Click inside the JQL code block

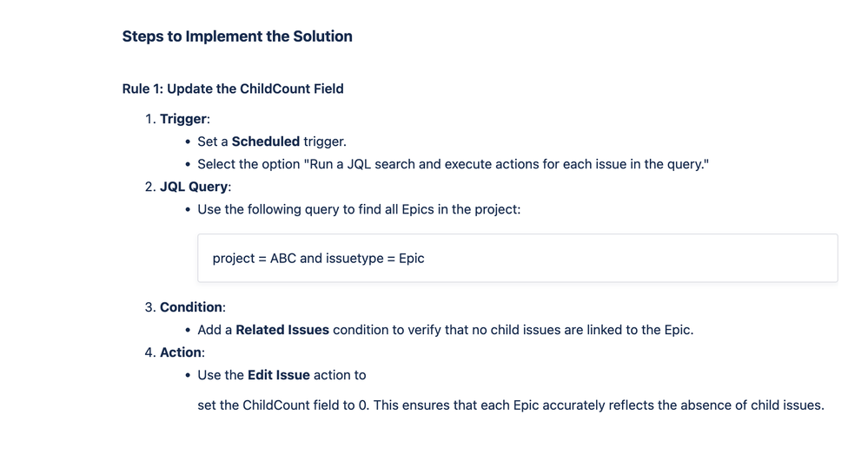pyautogui.click(x=518, y=258)
